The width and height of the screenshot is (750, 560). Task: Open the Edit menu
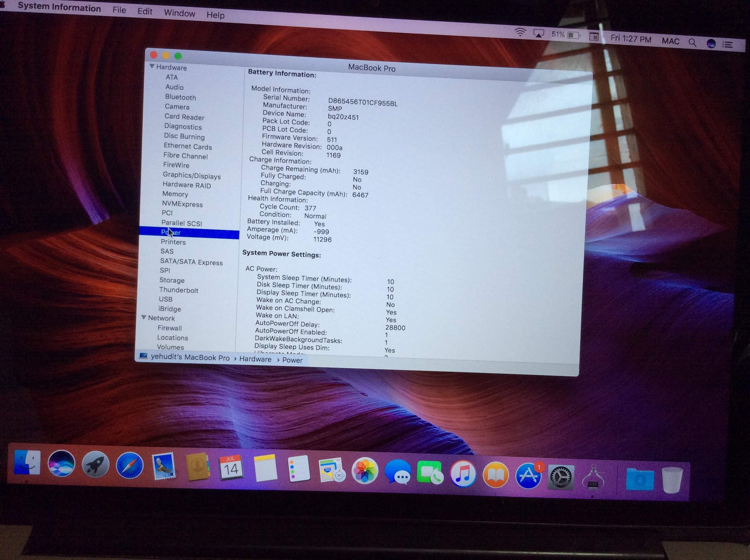145,11
